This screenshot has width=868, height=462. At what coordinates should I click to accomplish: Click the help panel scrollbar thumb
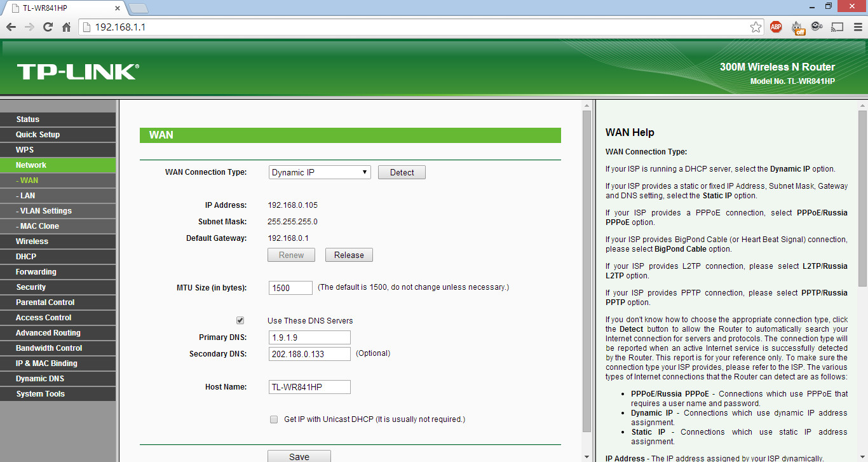point(862,198)
